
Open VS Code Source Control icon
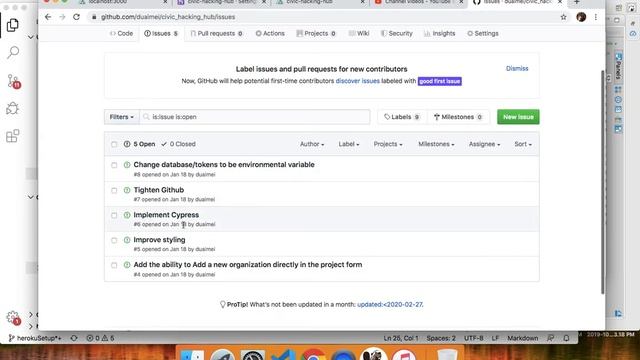13,81
